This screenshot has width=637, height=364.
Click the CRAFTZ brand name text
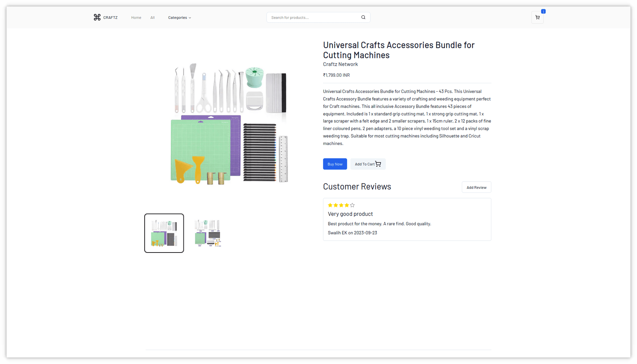[110, 18]
